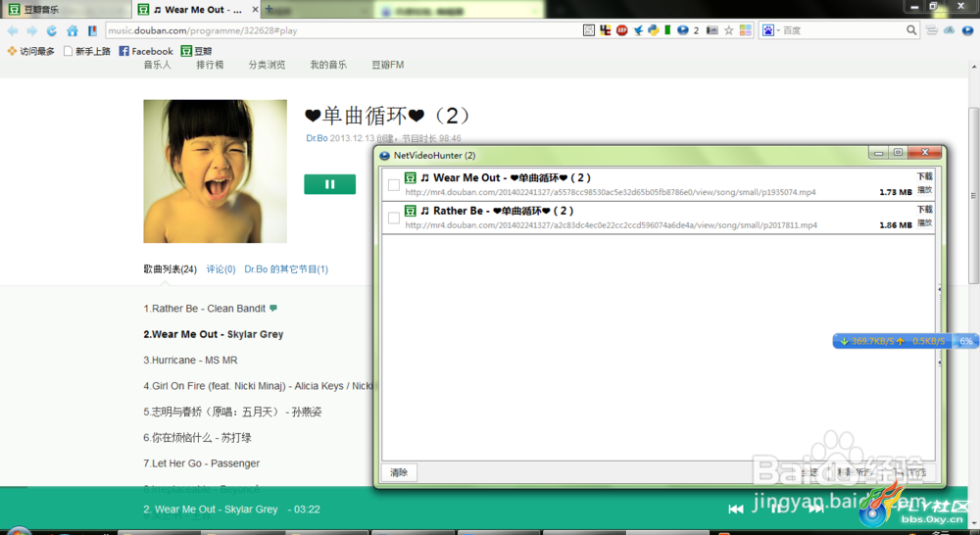Click the Dr.Bo author link
Viewport: 980px width, 535px height.
coord(317,138)
